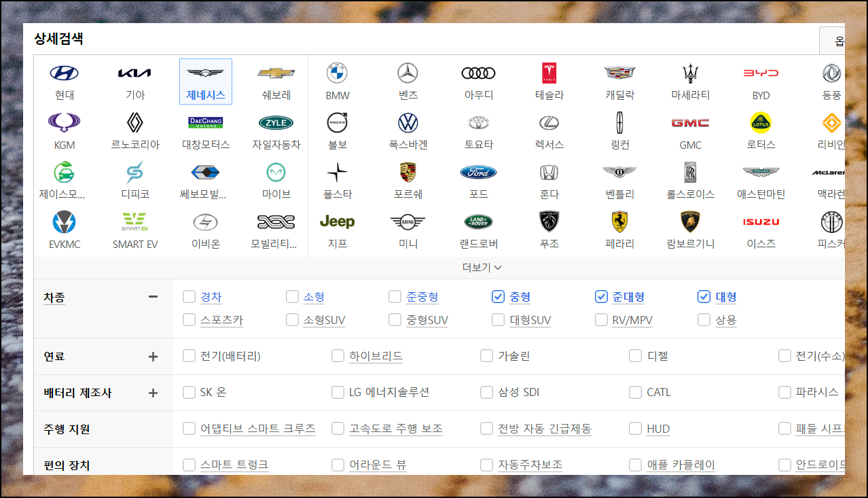Screen dimensions: 868x498
Task: Select the Jeep (지프) logo
Action: point(338,221)
